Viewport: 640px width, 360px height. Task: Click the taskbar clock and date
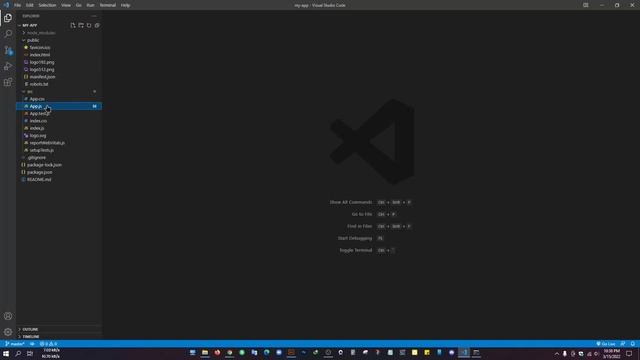[611, 353]
